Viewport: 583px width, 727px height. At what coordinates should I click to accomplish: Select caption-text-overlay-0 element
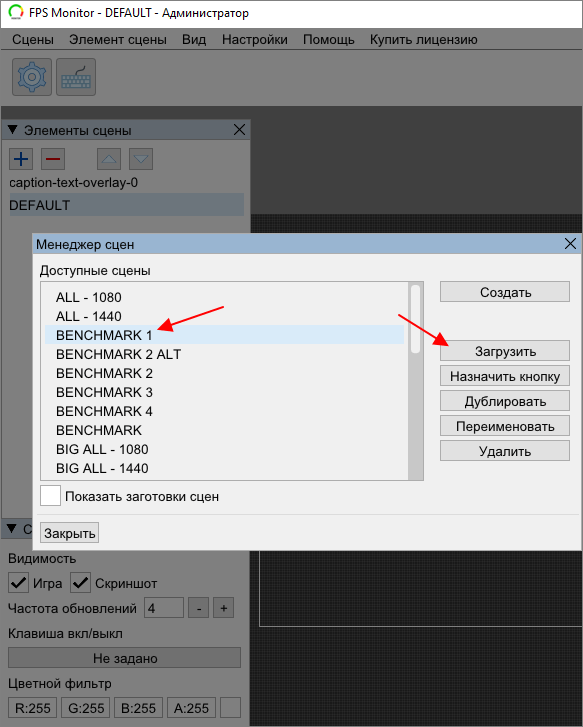[x=126, y=183]
